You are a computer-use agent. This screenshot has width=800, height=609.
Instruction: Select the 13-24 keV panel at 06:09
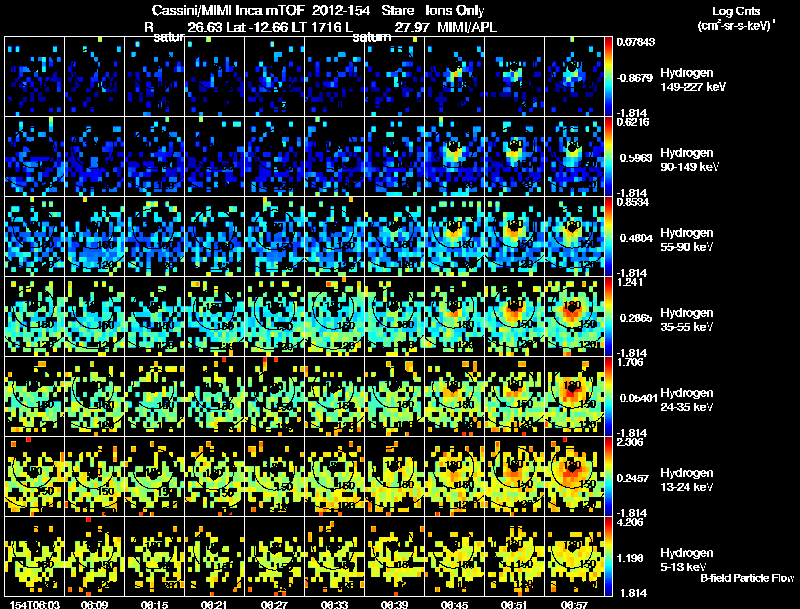coord(94,476)
